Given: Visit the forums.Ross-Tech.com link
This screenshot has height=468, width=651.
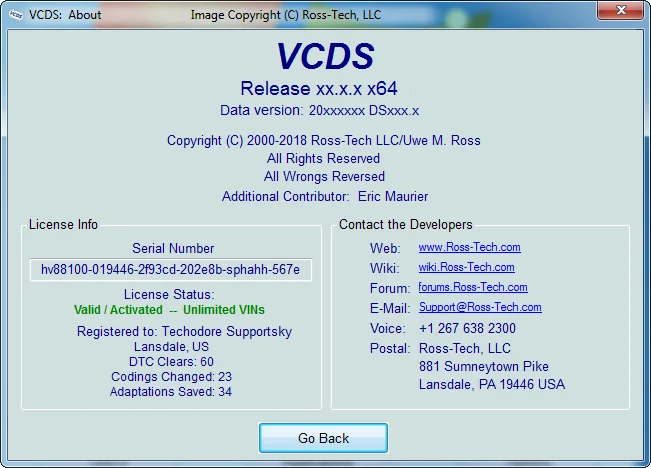Looking at the screenshot, I should coord(473,287).
